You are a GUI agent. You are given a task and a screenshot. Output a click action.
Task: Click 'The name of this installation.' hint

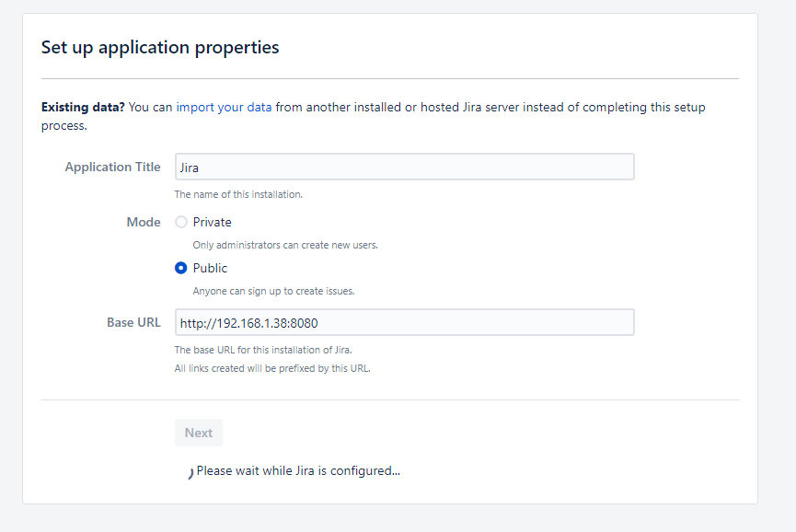coord(238,194)
